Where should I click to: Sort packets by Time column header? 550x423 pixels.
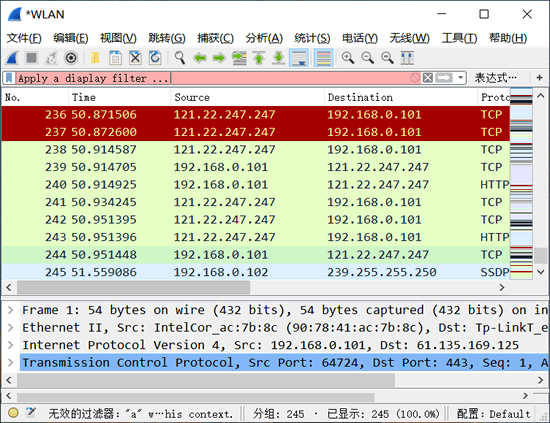pos(119,97)
